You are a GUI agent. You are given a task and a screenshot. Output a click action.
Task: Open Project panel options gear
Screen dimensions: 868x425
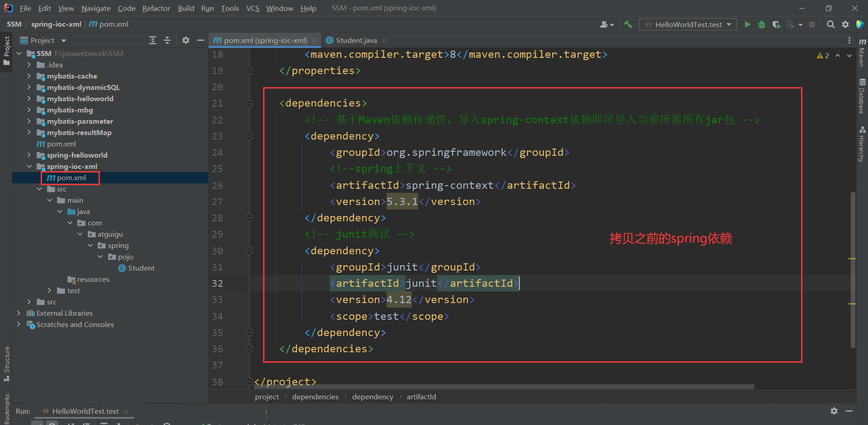(x=185, y=40)
